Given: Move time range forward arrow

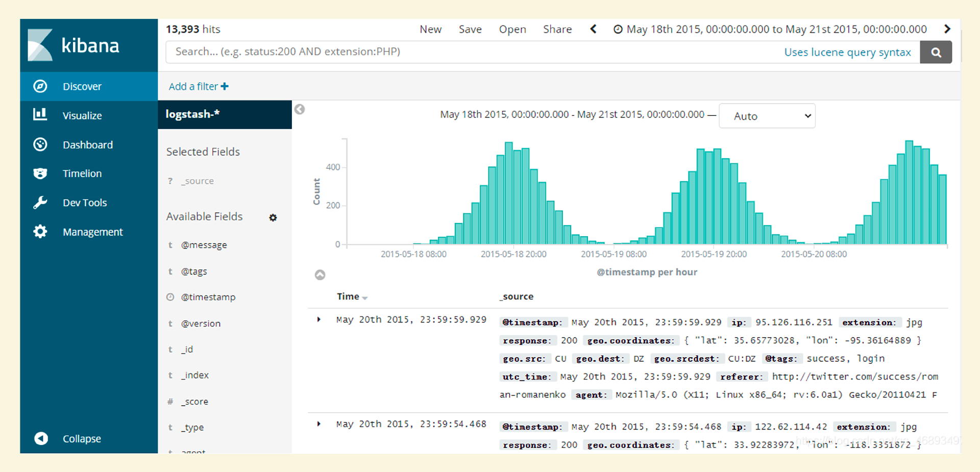Looking at the screenshot, I should pos(947,29).
